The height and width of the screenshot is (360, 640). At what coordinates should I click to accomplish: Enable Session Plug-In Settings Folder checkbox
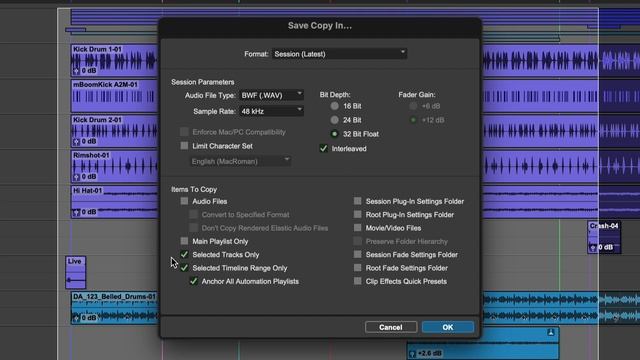pos(358,201)
